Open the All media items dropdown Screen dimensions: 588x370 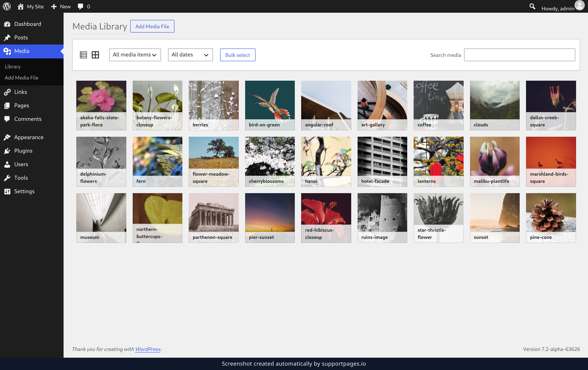(x=135, y=55)
